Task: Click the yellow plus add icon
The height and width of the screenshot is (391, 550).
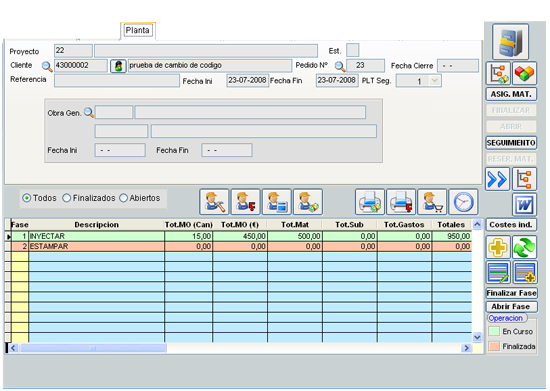Action: click(x=498, y=247)
